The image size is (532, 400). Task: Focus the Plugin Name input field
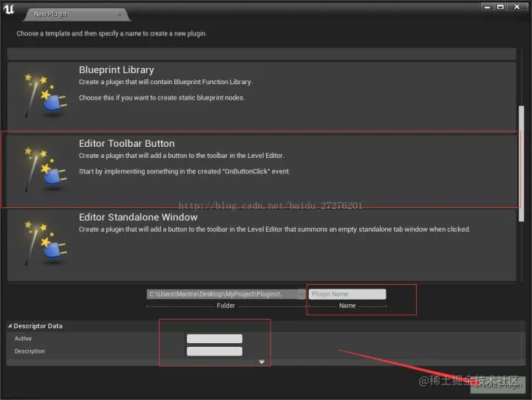(x=347, y=294)
